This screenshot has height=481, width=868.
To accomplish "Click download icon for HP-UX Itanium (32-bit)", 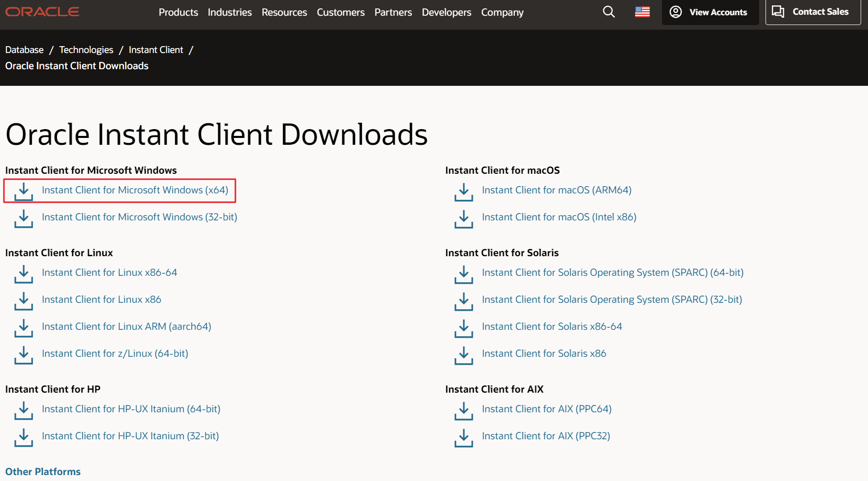I will point(24,438).
